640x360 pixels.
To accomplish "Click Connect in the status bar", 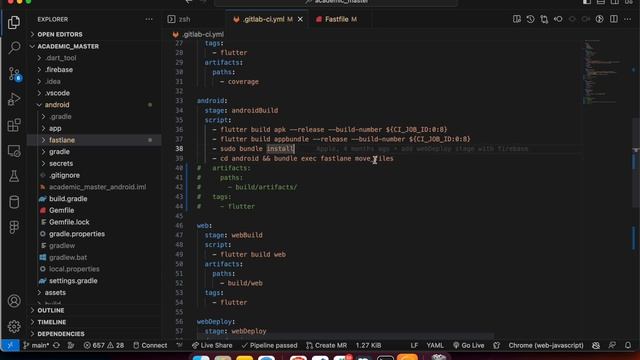I will click(x=150, y=345).
